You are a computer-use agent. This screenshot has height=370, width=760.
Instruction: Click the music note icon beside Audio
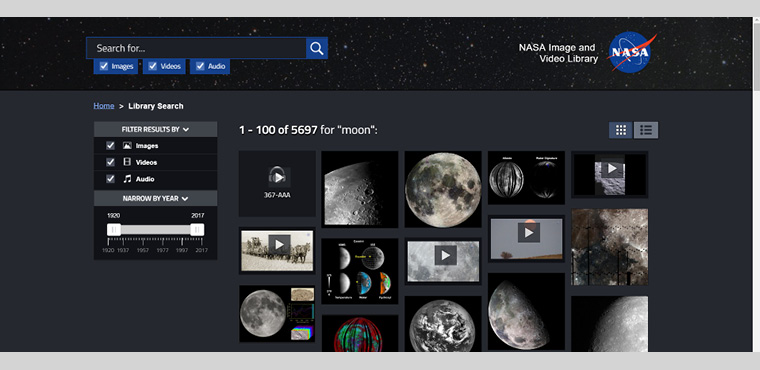coord(127,179)
